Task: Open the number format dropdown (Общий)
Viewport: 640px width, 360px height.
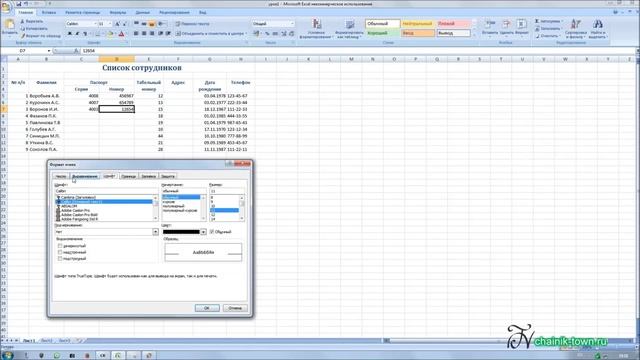Action: [292, 24]
